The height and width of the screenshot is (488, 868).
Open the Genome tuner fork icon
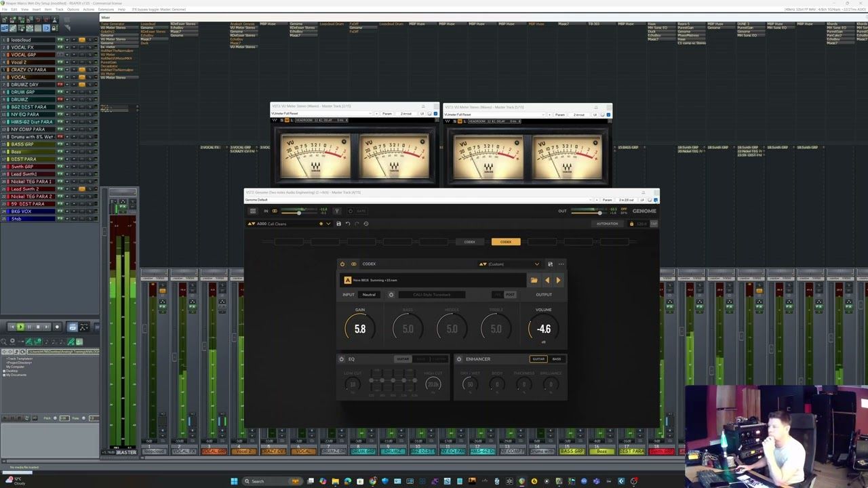coord(337,211)
